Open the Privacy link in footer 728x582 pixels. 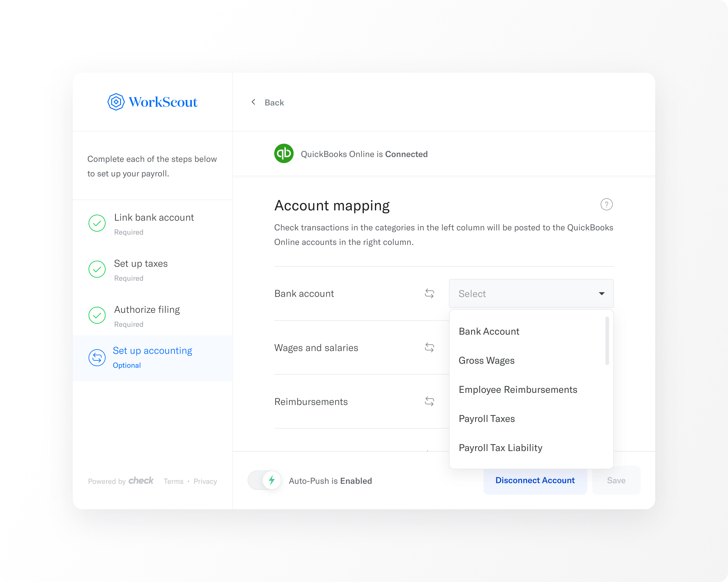click(x=205, y=481)
